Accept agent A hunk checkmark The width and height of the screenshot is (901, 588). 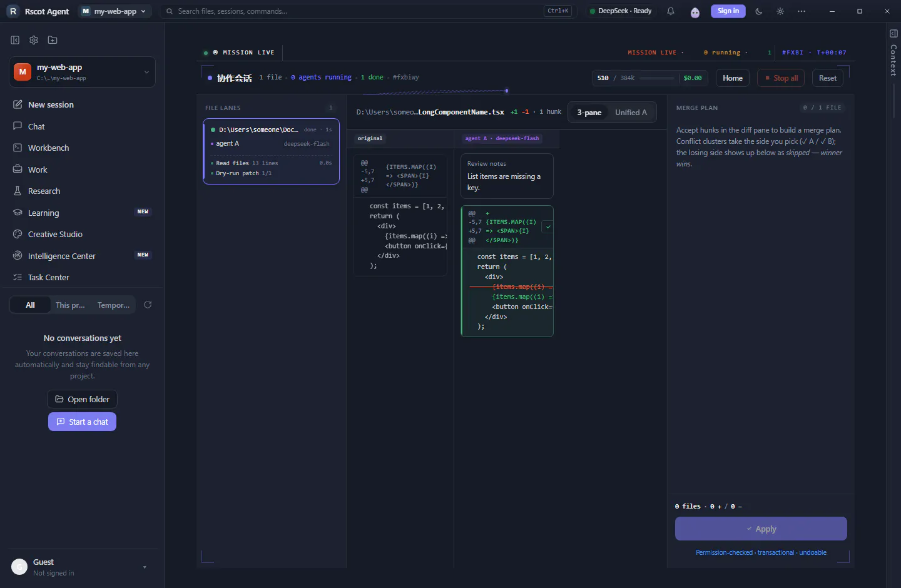click(x=548, y=227)
